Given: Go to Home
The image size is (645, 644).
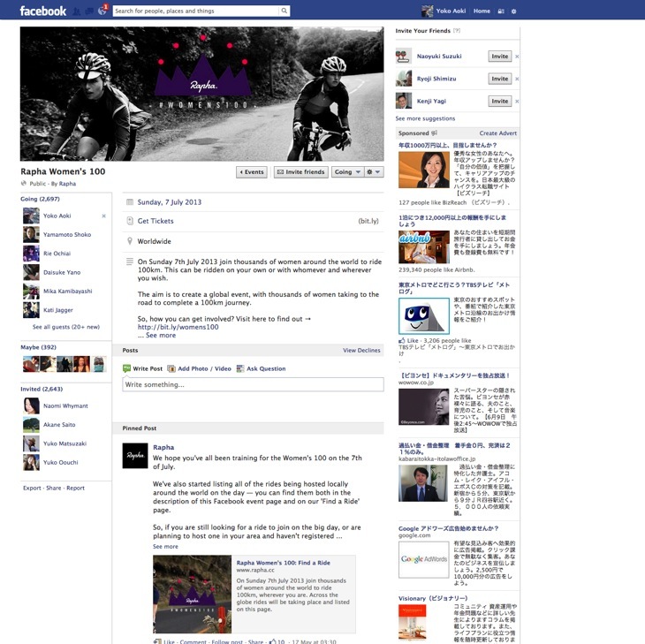Looking at the screenshot, I should (482, 11).
